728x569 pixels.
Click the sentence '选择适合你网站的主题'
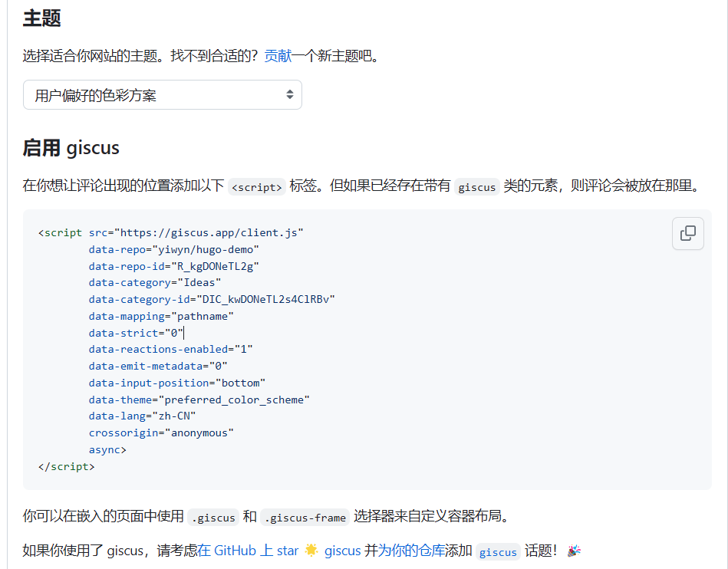[90, 56]
